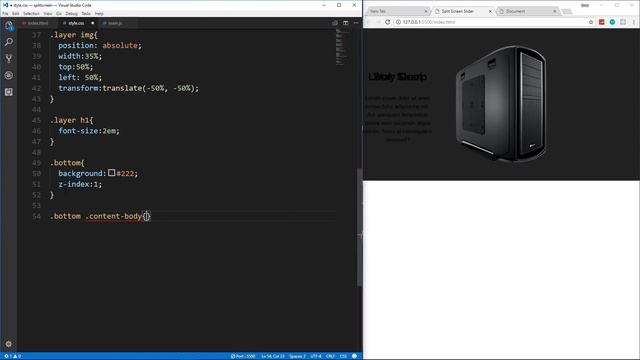The height and width of the screenshot is (360, 640).
Task: Open a new Chrome tab with the tab button
Action: tap(567, 11)
